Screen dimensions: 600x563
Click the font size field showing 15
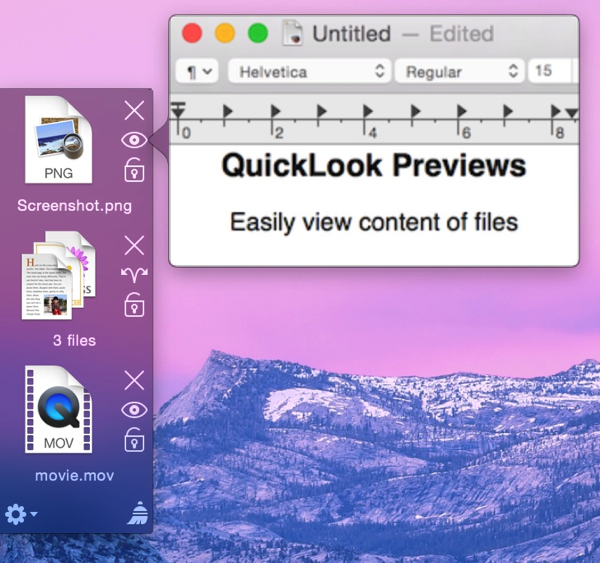[549, 71]
